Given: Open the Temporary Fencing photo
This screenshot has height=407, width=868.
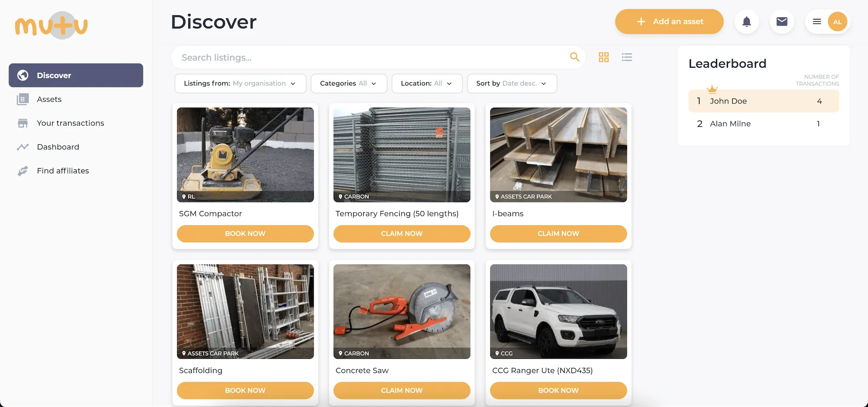Looking at the screenshot, I should [x=402, y=155].
